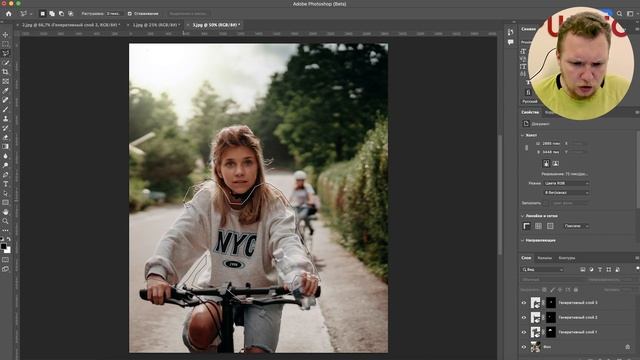This screenshot has height=360, width=640.
Task: Select the Gradient tool
Action: tap(5, 147)
